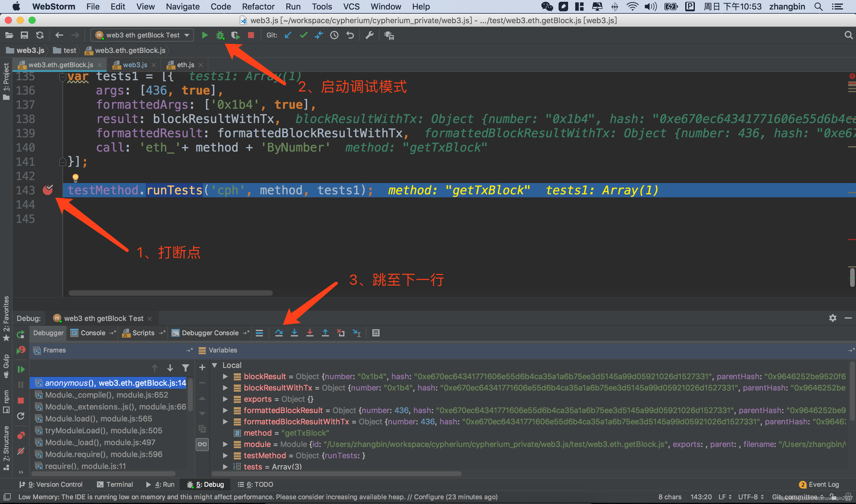Switch to the Debugger Console tab
The height and width of the screenshot is (504, 856).
click(210, 333)
